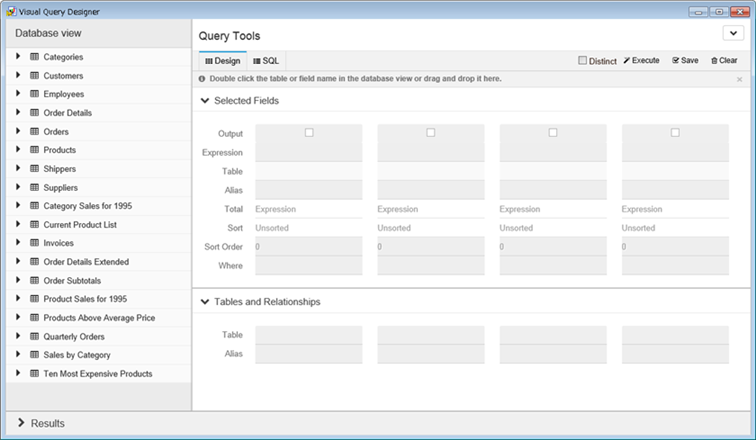
Task: Click second column Alias field under Selected Fields
Action: point(431,190)
